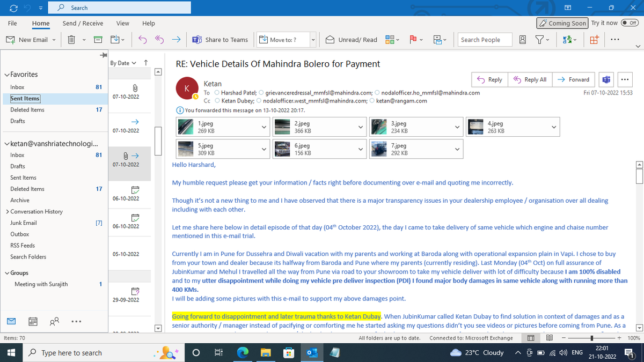Open the Categorize color squares menu
The height and width of the screenshot is (362, 644).
(x=392, y=40)
